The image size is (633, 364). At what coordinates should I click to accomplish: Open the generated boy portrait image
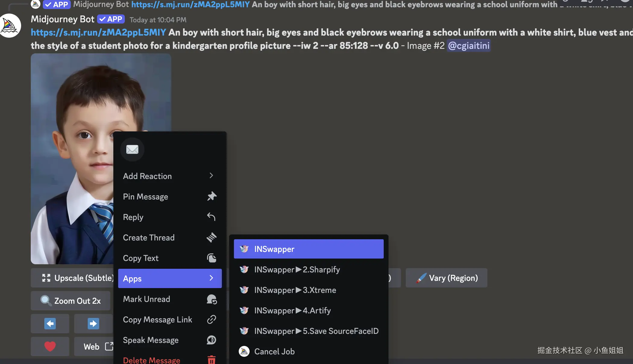pos(72,158)
